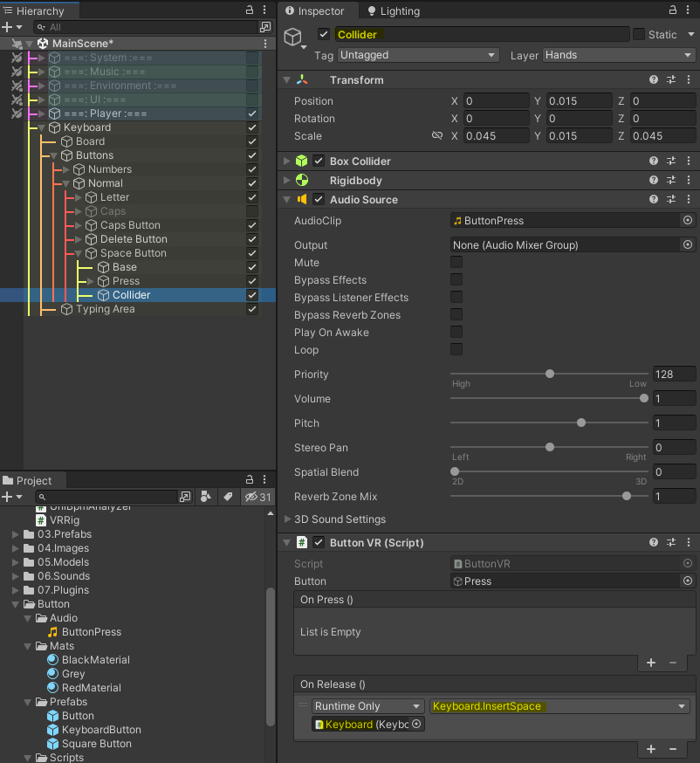
Task: Enable the Loop checkbox
Action: coord(456,350)
